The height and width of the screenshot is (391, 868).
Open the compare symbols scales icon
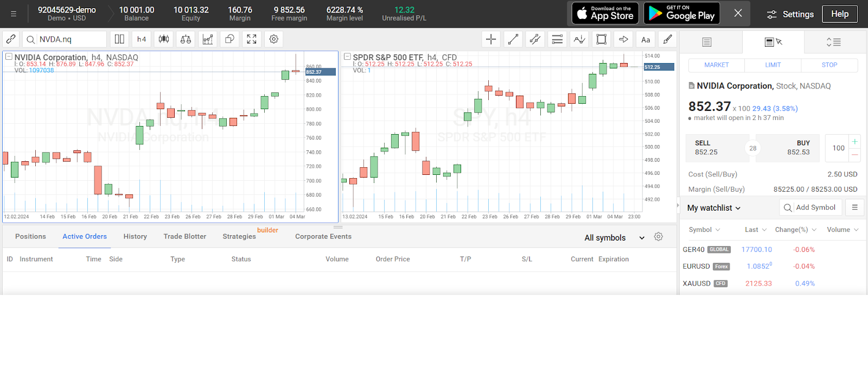tap(186, 39)
